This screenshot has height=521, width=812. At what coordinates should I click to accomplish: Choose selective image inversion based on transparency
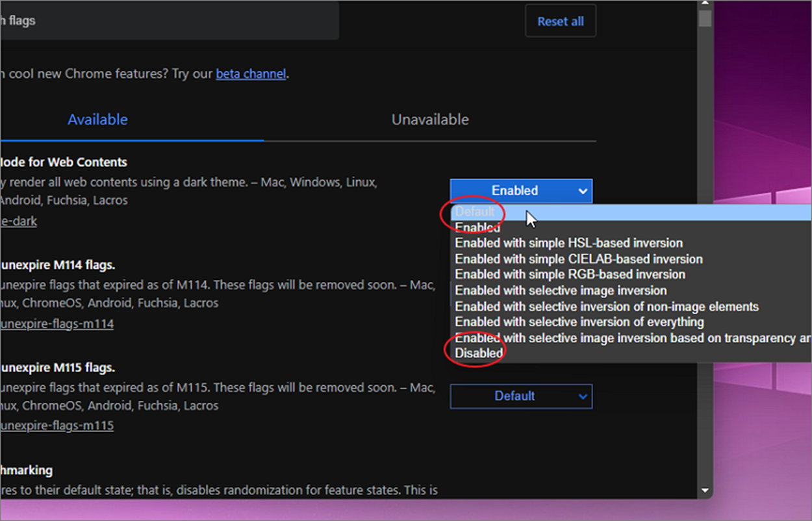point(631,338)
